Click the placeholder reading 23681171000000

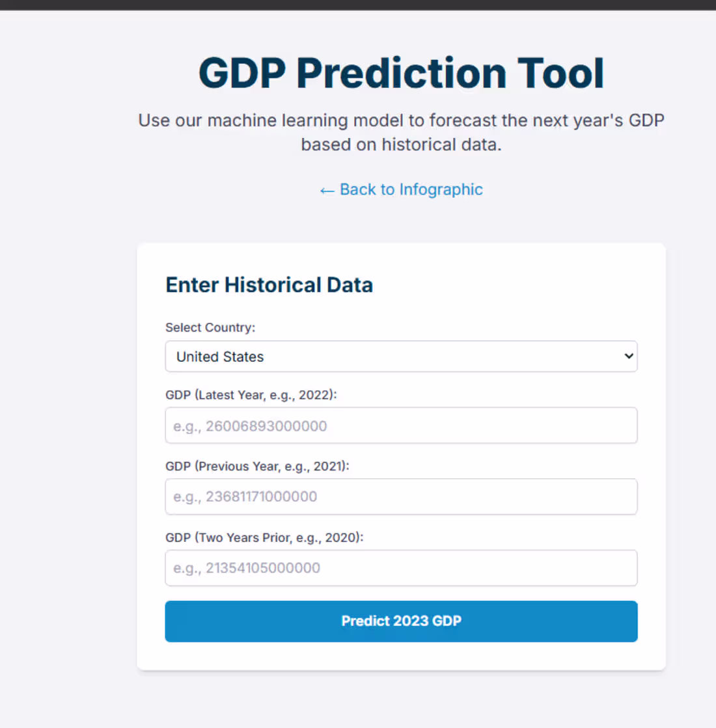pos(244,496)
